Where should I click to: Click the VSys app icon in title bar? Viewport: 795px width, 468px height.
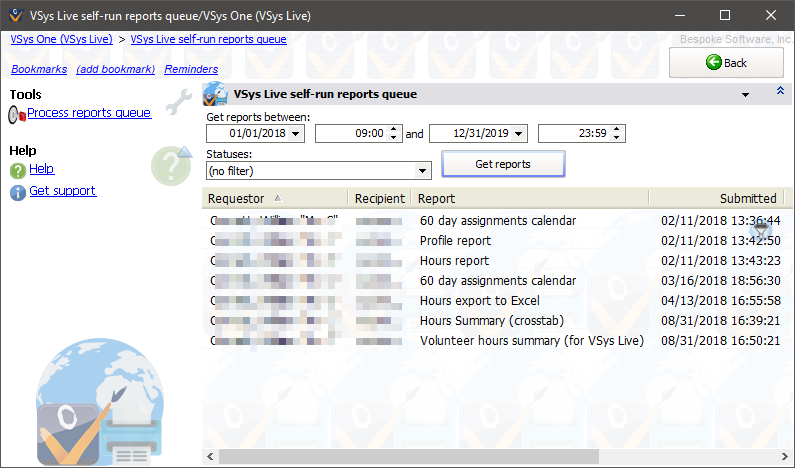(x=14, y=15)
